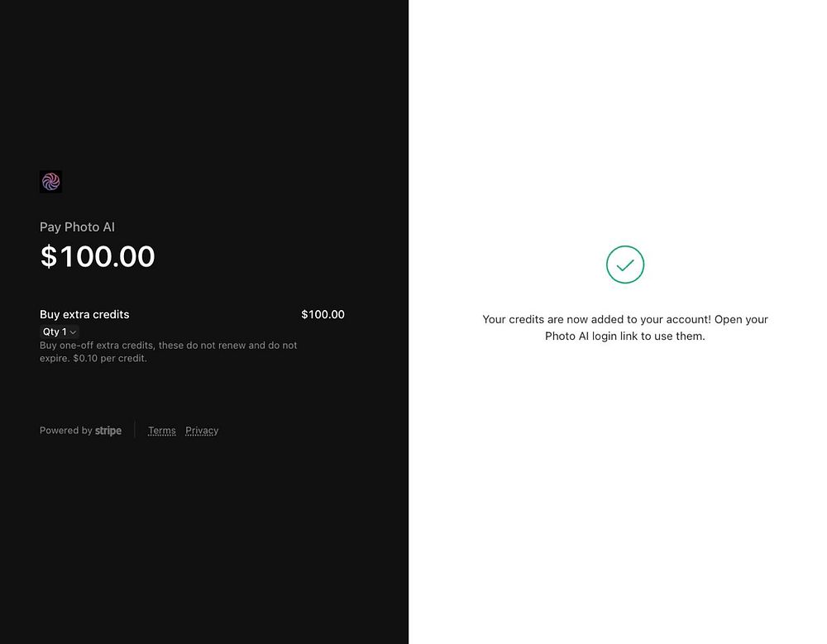
Task: Click the Photo AI spiral logo icon
Action: (x=50, y=182)
